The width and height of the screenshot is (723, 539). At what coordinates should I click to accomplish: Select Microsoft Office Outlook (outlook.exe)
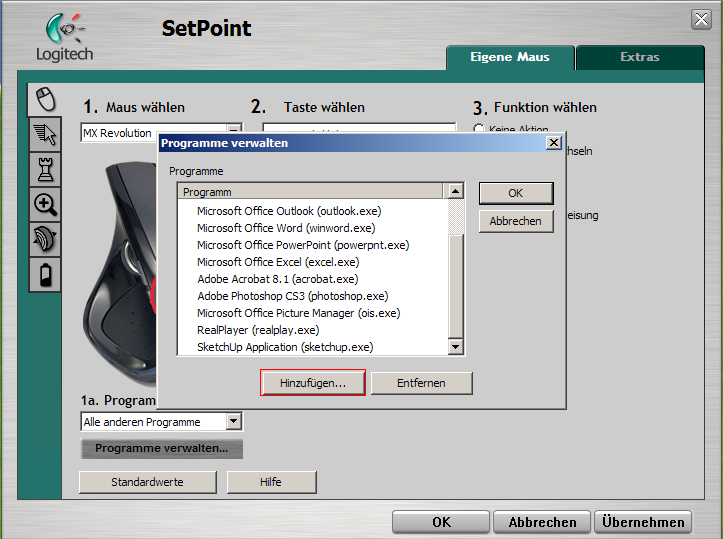pos(289,211)
